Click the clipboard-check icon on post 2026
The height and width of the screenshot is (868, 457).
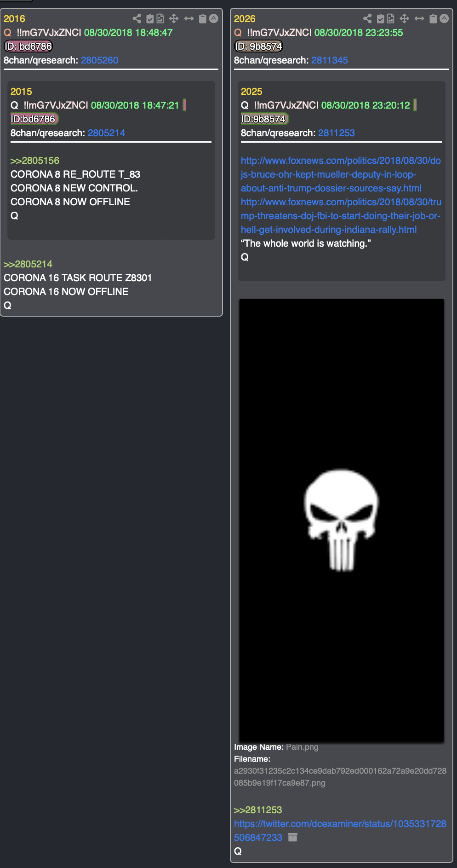(x=380, y=18)
